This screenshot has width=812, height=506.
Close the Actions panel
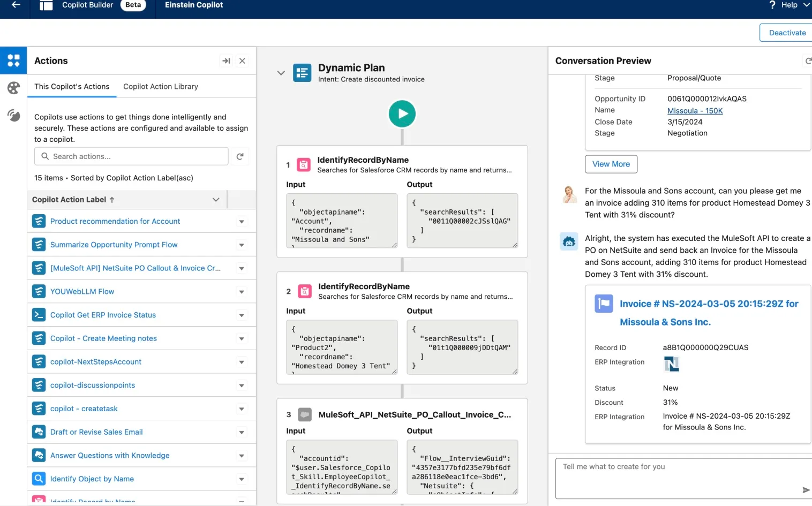(x=242, y=61)
